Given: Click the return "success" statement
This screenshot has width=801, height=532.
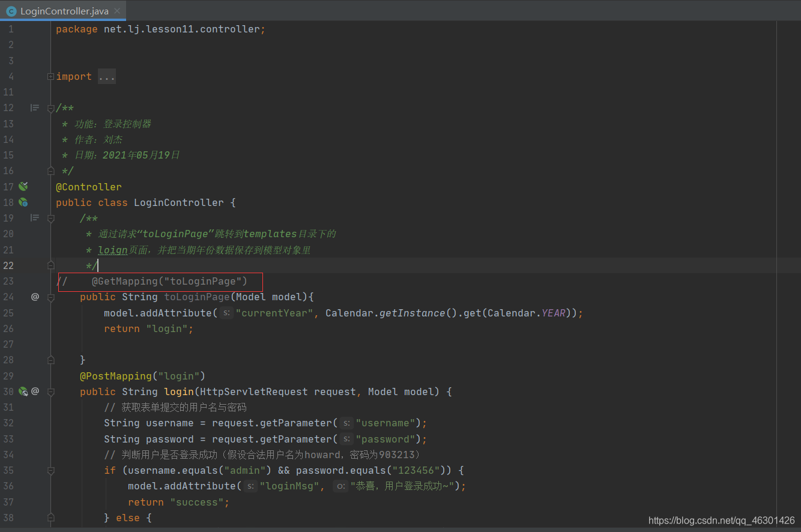Looking at the screenshot, I should (x=179, y=502).
